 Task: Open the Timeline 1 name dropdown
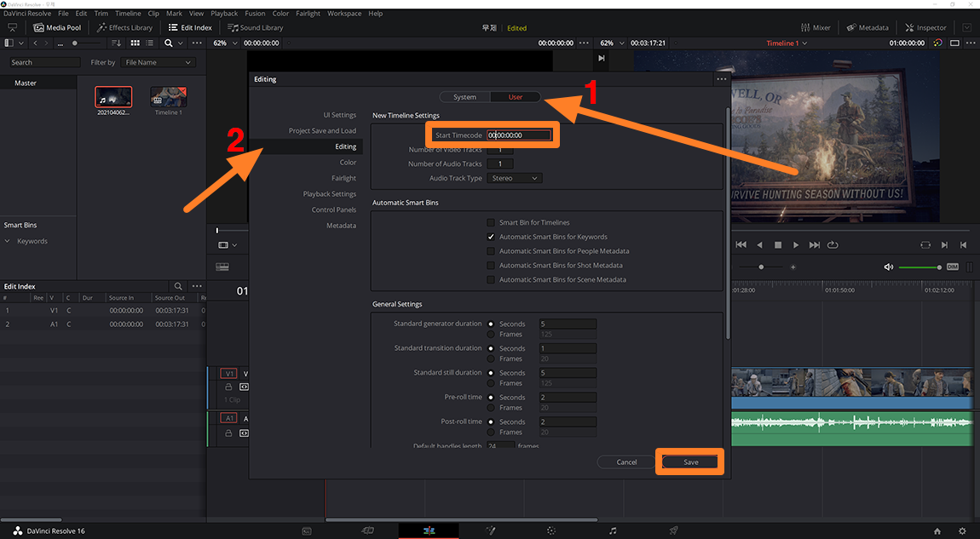click(x=787, y=43)
